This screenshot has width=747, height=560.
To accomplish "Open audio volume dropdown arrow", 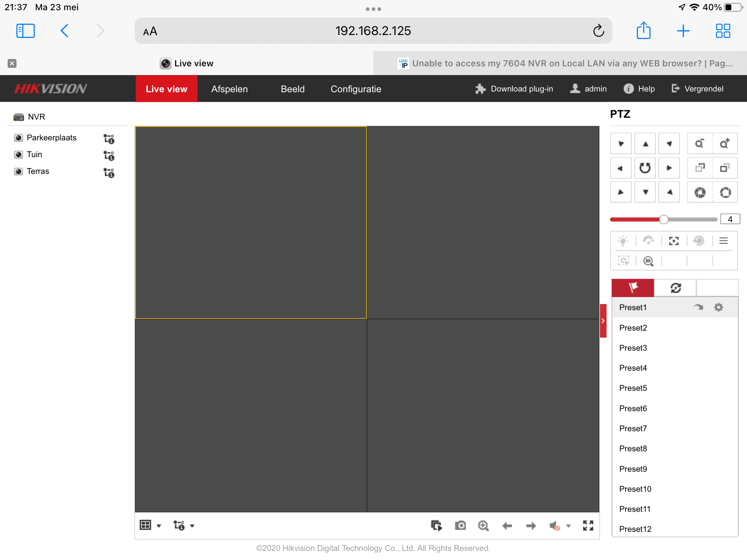I will pyautogui.click(x=568, y=526).
